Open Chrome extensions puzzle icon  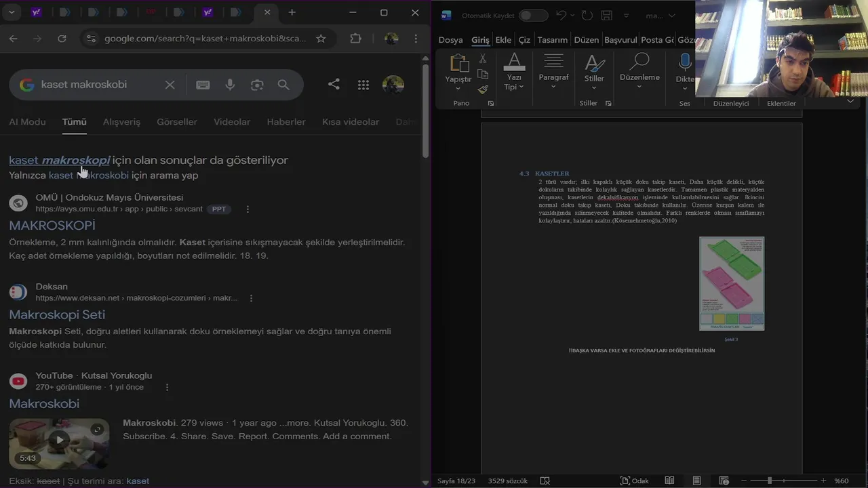click(x=355, y=39)
